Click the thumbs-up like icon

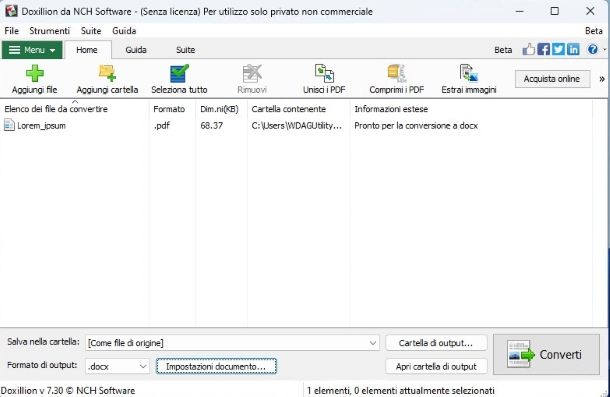point(528,49)
